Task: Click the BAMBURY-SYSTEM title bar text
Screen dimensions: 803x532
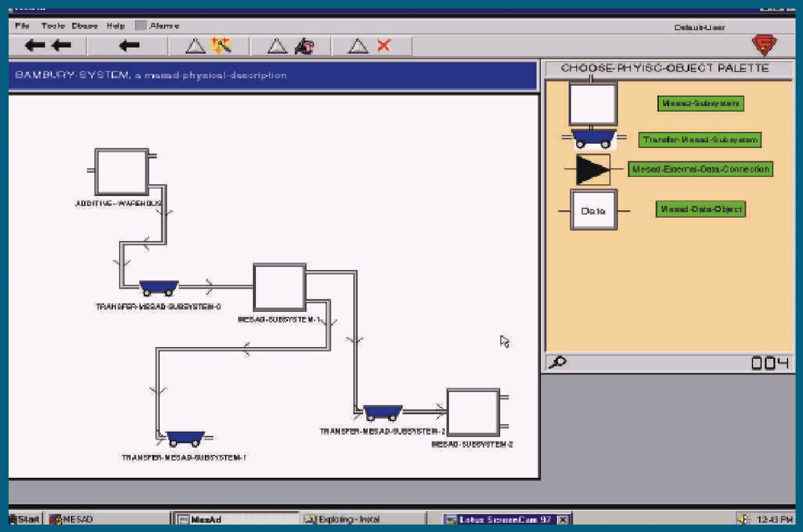Action: point(150,76)
